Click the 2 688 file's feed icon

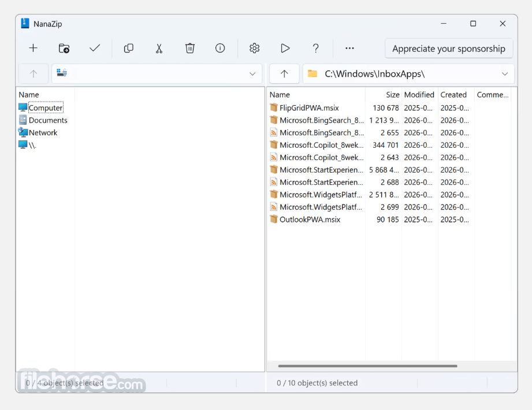[x=274, y=182]
